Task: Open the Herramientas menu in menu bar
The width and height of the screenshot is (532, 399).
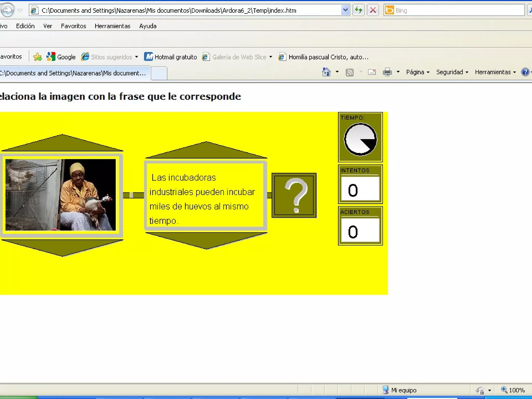Action: coord(112,26)
